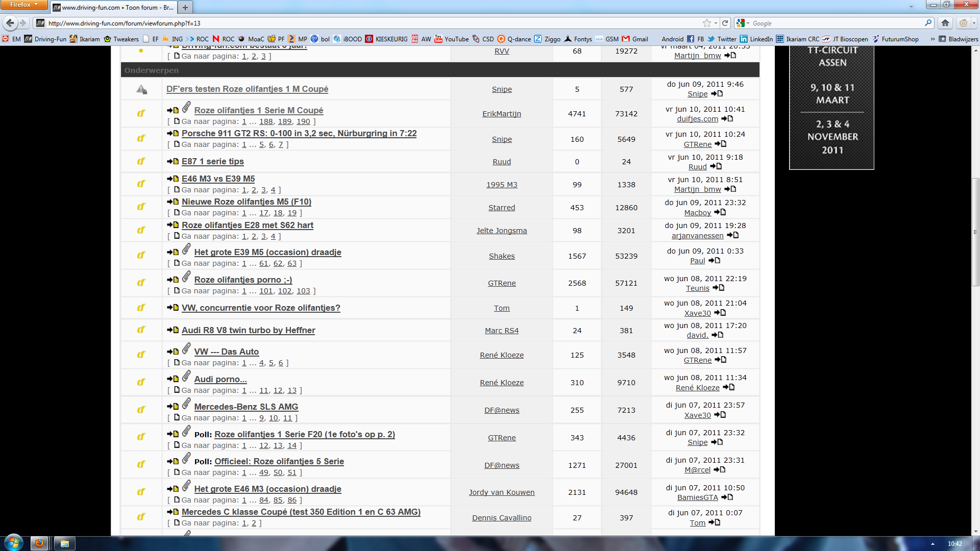Open the Firefox menu dropdown
The height and width of the screenshot is (551, 980).
pyautogui.click(x=23, y=5)
